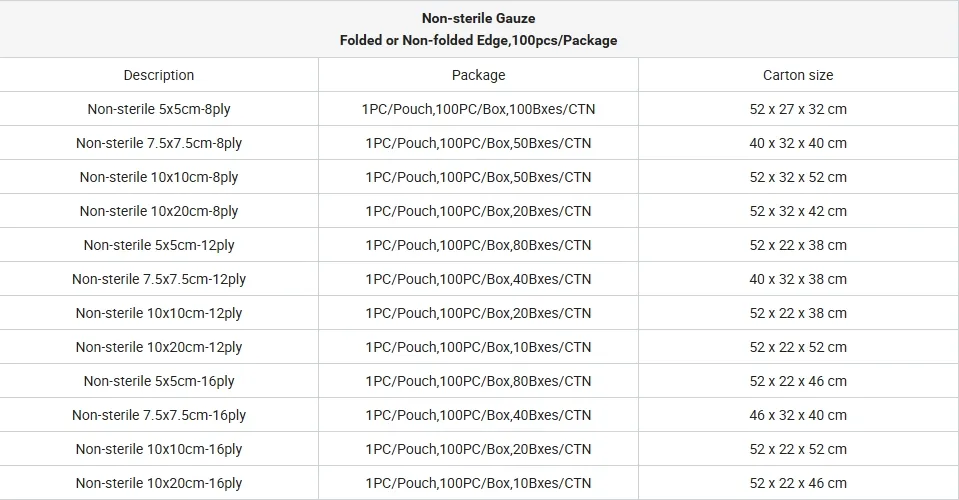Viewport: 959px width, 500px height.
Task: Select the Non-sterile 7.5x7.5cm-8ply description cell
Action: 159,143
